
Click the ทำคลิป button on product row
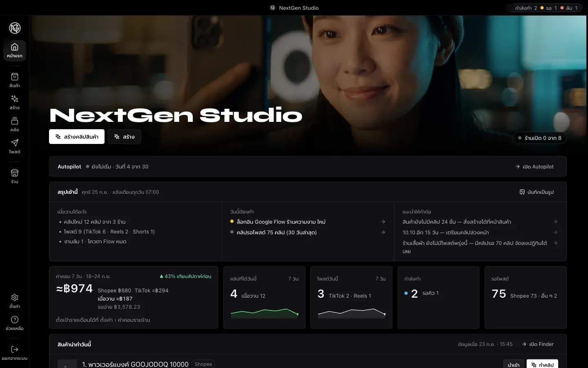coord(542,365)
